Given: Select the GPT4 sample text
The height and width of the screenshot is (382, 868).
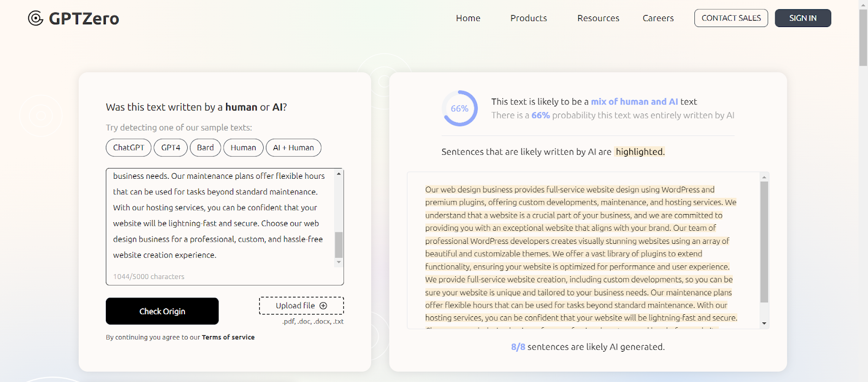Looking at the screenshot, I should 170,147.
